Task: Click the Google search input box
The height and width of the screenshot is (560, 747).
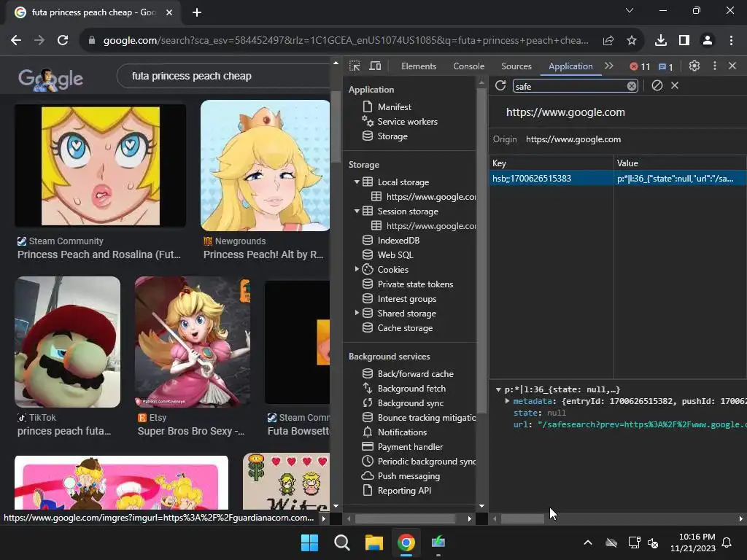Action: (x=224, y=76)
